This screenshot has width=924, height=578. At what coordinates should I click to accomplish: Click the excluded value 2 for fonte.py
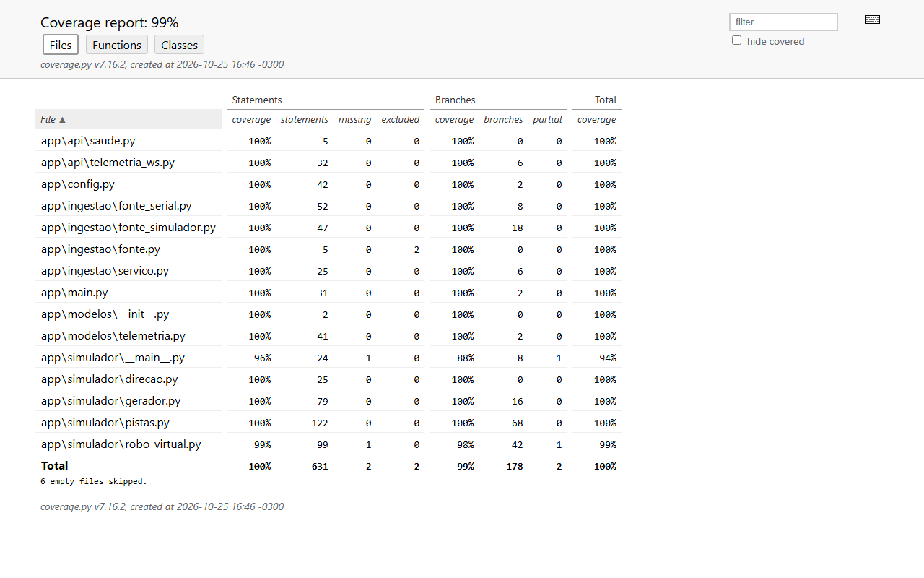pyautogui.click(x=417, y=249)
